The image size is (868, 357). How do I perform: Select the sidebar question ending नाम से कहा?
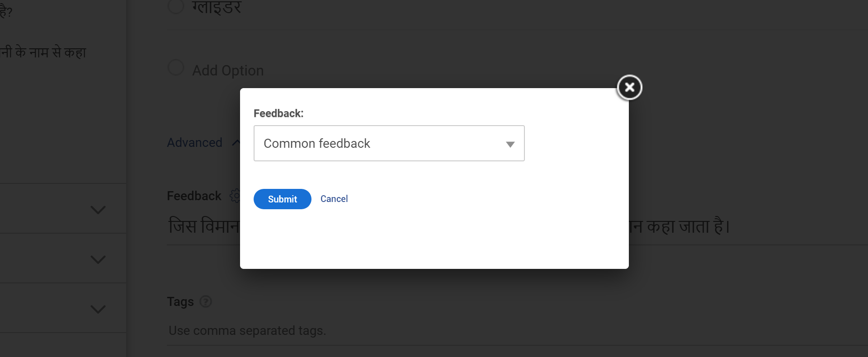[43, 52]
